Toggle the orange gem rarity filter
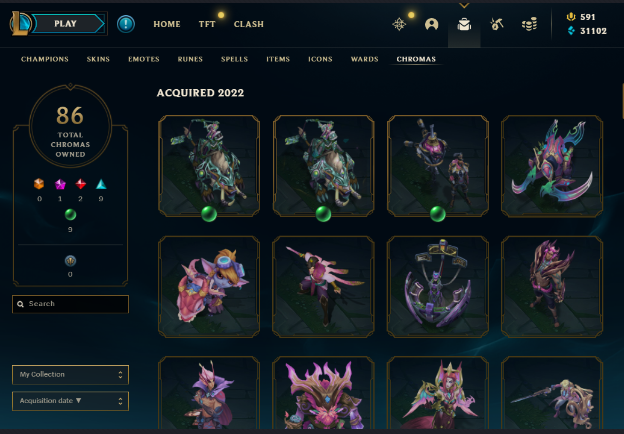The width and height of the screenshot is (624, 434). point(39,184)
